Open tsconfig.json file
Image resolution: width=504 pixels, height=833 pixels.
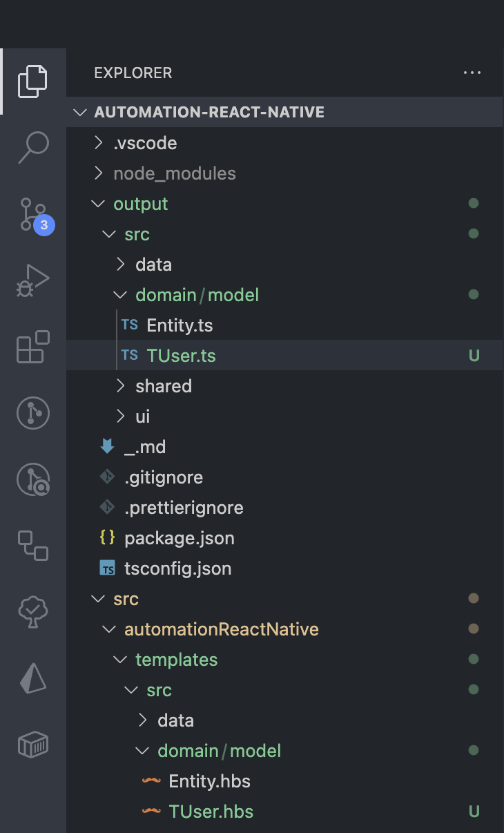[177, 568]
